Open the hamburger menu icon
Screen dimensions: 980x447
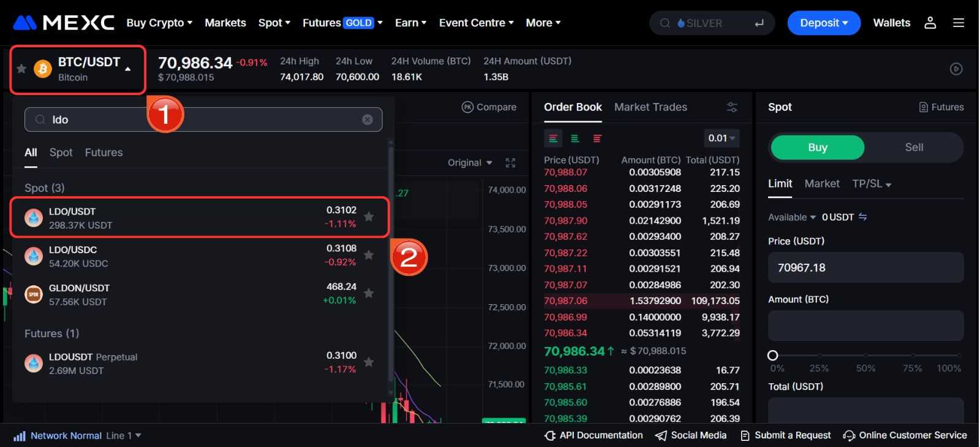[959, 23]
